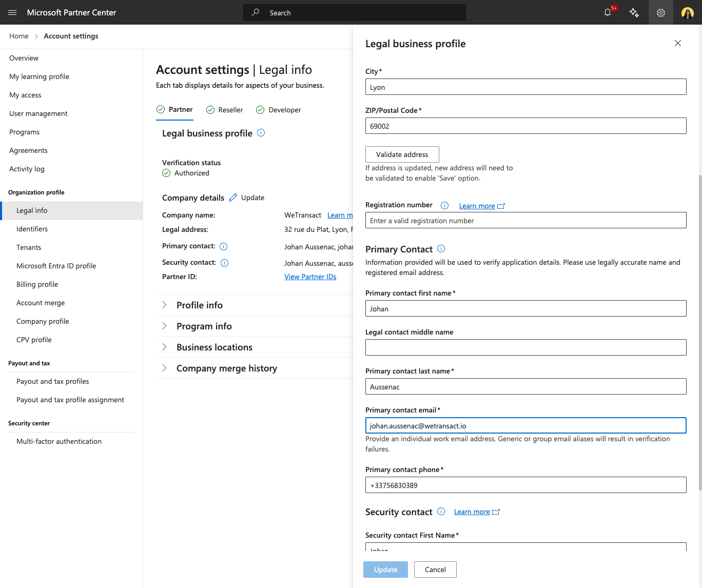The width and height of the screenshot is (702, 588).
Task: Click the ZIP/Postal Code field
Action: coord(526,126)
